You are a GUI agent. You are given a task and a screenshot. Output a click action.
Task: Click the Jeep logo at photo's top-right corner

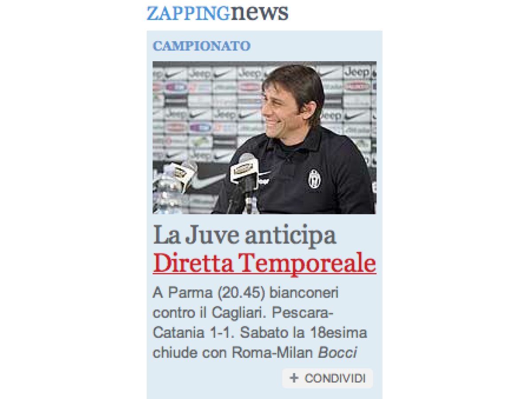click(357, 71)
